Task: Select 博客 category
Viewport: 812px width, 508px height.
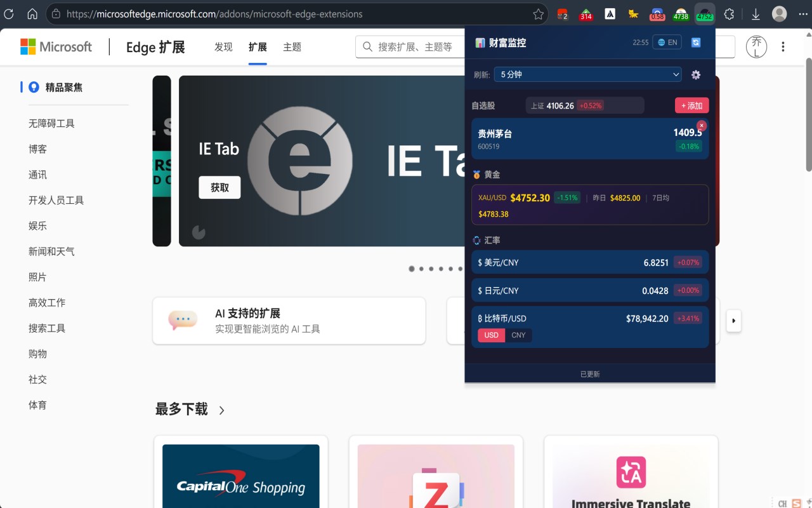Action: pyautogui.click(x=37, y=149)
